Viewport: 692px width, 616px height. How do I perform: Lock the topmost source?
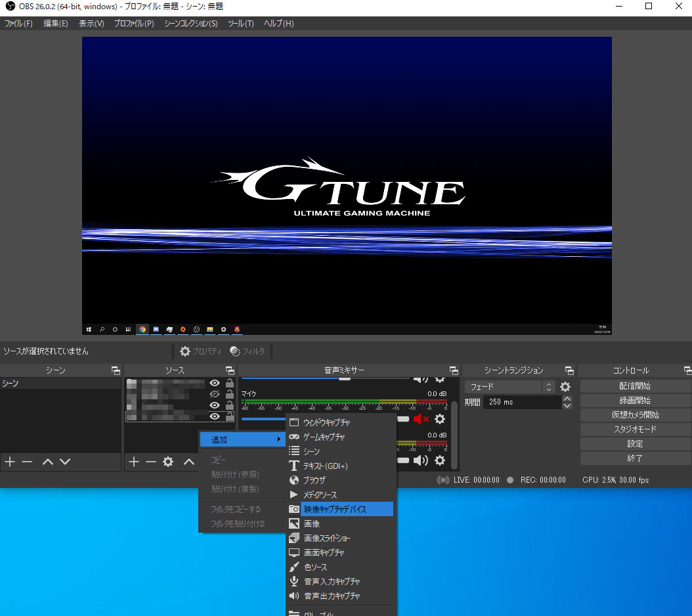tap(230, 382)
